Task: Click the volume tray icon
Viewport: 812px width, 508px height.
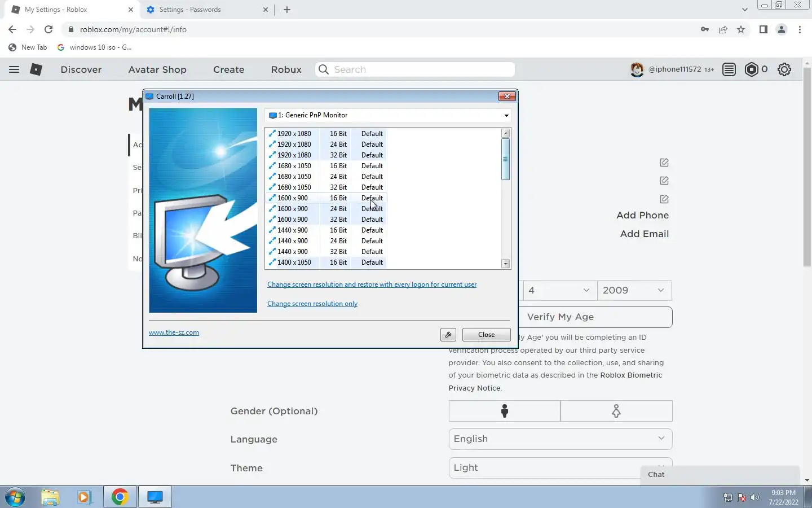Action: click(x=756, y=498)
